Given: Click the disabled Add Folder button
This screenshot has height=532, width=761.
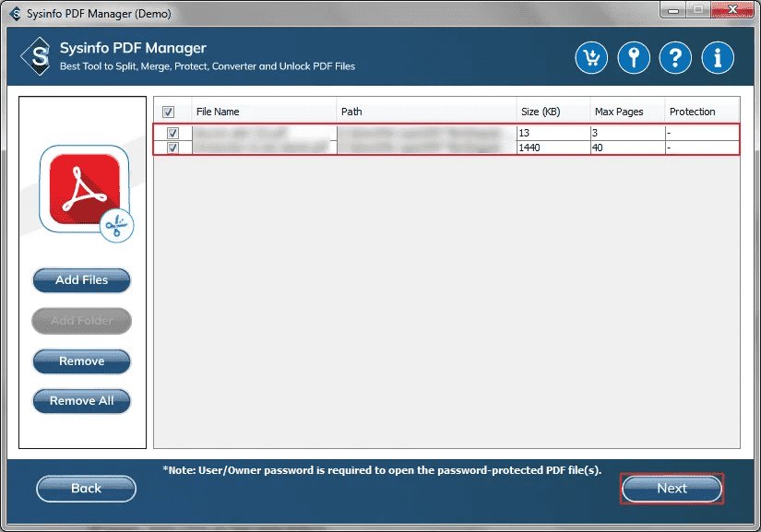Looking at the screenshot, I should (81, 321).
